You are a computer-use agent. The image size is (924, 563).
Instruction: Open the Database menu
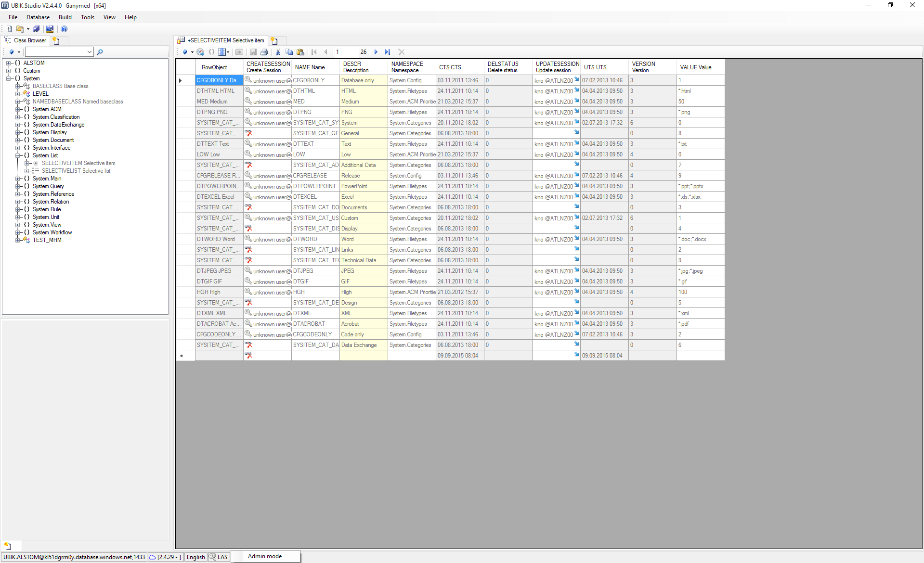tap(38, 17)
